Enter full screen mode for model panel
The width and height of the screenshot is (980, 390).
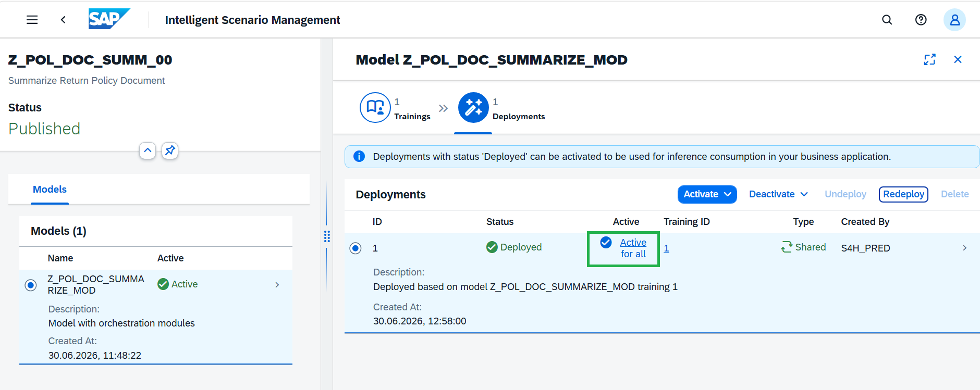point(929,59)
